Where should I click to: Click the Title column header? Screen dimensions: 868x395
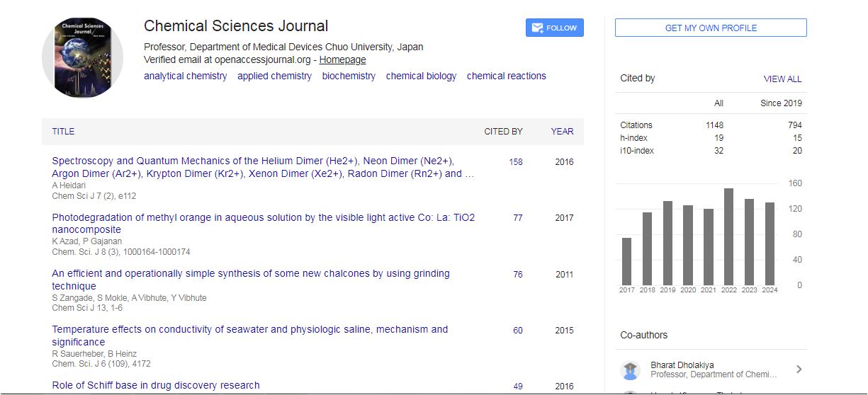coord(63,131)
